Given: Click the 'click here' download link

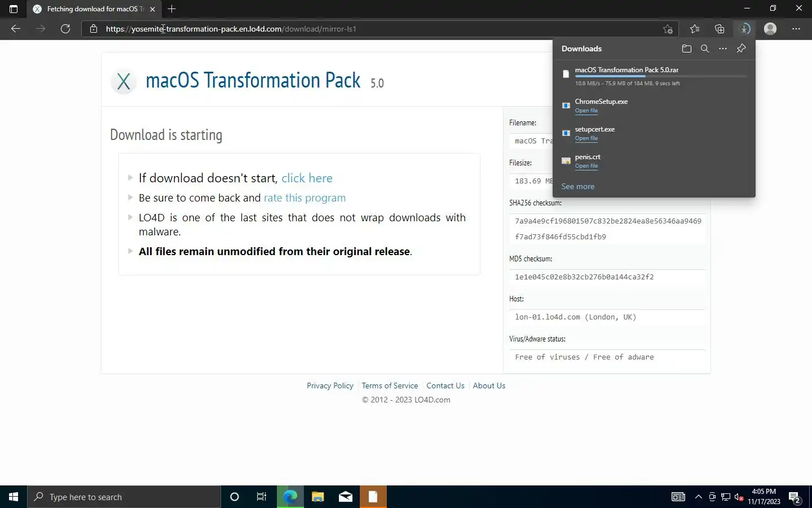Looking at the screenshot, I should (307, 178).
